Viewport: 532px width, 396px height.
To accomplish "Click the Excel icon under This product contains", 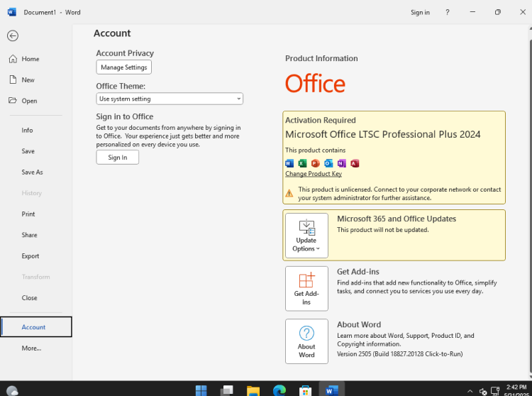I will [302, 163].
